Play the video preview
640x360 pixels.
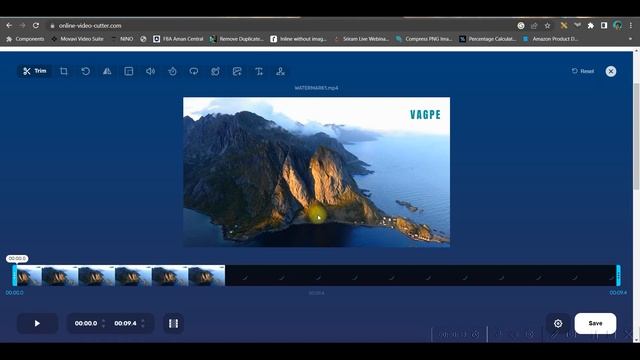(x=37, y=323)
